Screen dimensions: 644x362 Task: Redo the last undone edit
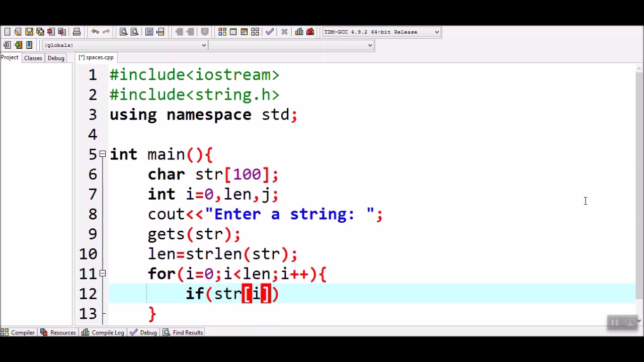tap(106, 32)
